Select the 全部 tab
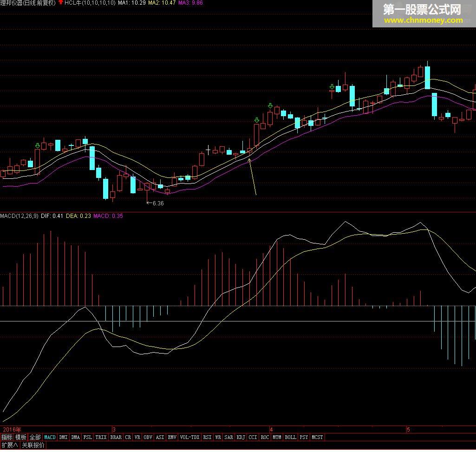Viewport: 476px width, 452px height. click(x=35, y=437)
